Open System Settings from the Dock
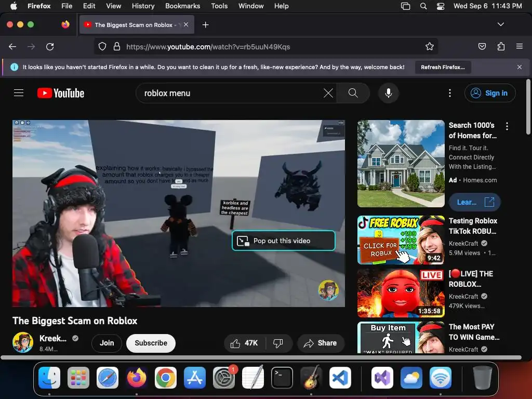This screenshot has height=399, width=532. (x=224, y=377)
